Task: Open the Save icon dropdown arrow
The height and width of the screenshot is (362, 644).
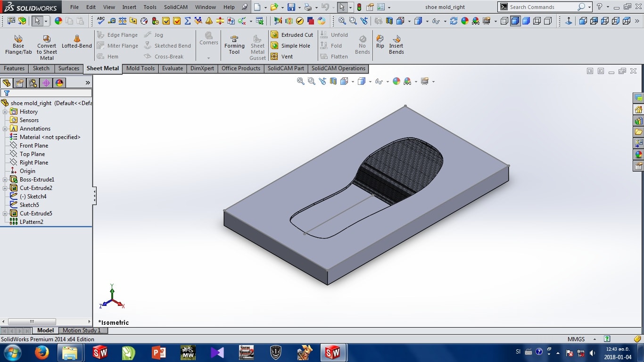Action: pos(299,8)
